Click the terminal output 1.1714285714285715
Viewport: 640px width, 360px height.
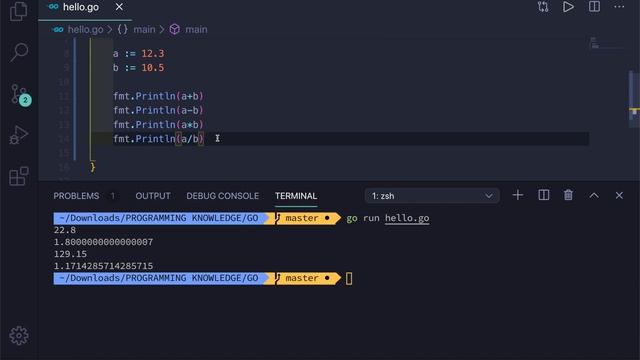(x=103, y=266)
